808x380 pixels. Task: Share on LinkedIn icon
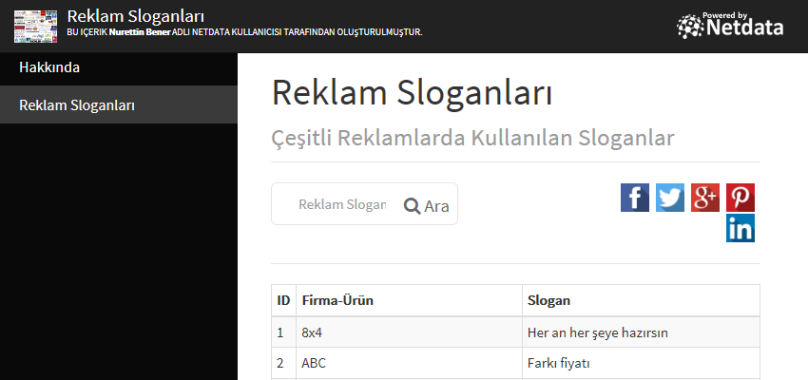coord(740,228)
